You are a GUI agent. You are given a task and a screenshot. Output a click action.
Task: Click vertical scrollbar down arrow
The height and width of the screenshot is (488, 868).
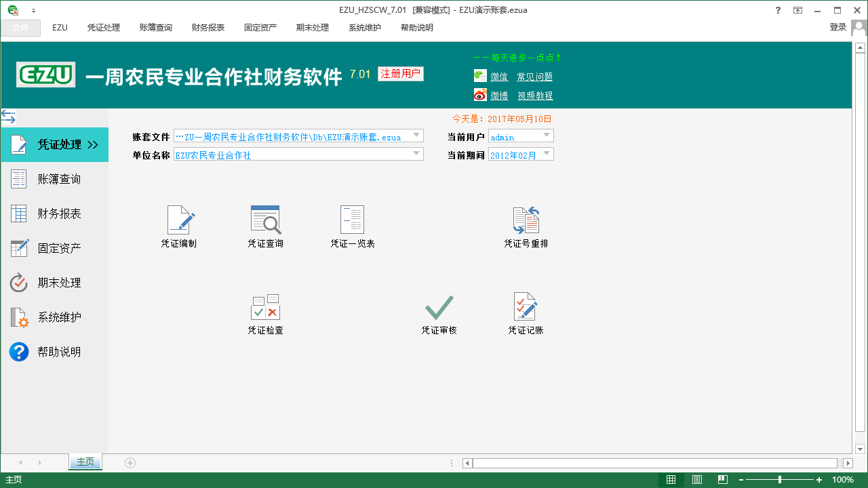(860, 449)
